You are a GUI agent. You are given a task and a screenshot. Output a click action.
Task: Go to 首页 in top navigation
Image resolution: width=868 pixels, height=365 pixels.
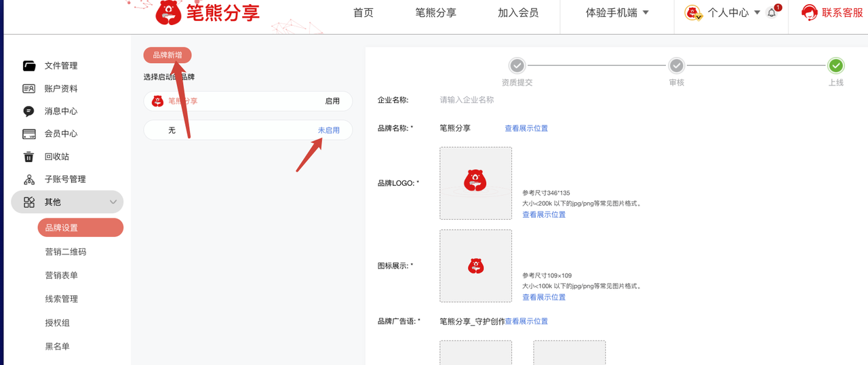pos(363,12)
